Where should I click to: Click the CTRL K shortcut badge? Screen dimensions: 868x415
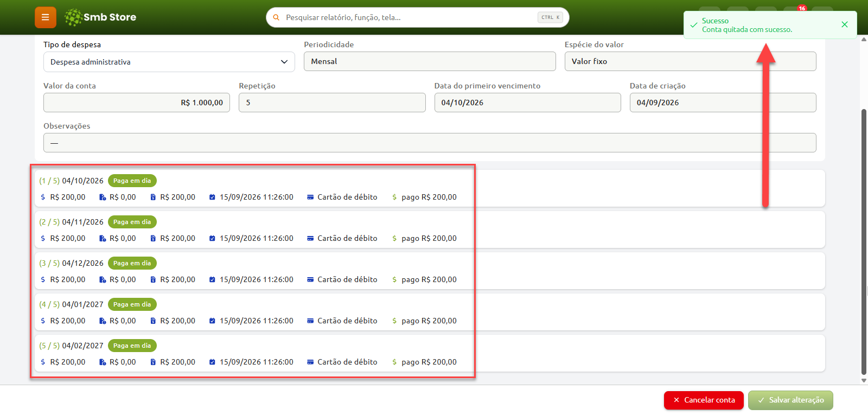click(550, 17)
